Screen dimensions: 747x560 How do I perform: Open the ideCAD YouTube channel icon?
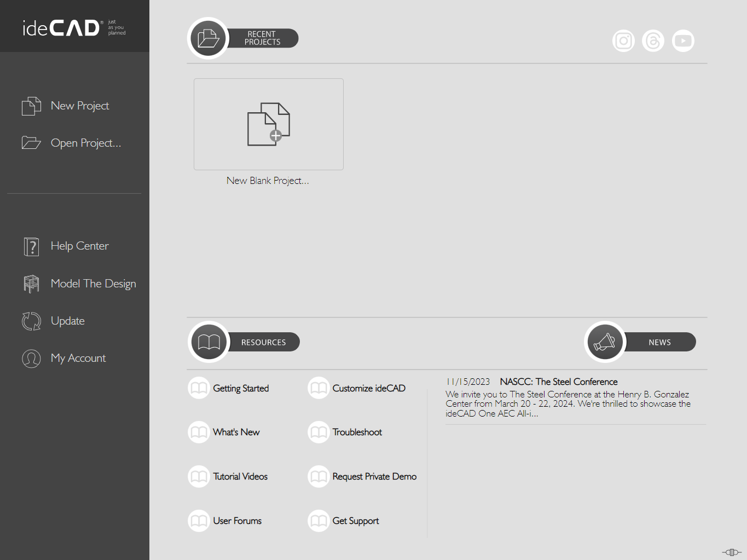click(x=683, y=41)
